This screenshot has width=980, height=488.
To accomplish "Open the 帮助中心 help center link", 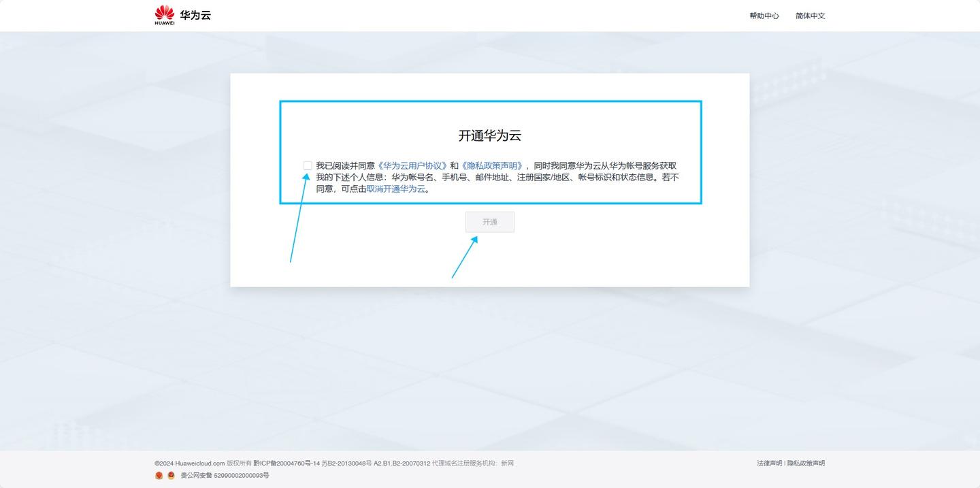I will [x=764, y=16].
